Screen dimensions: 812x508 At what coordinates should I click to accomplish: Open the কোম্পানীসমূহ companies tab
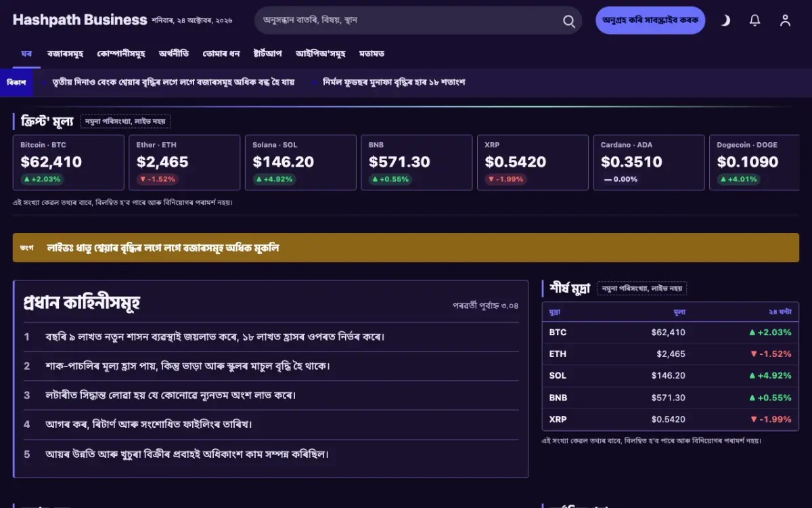tap(121, 54)
